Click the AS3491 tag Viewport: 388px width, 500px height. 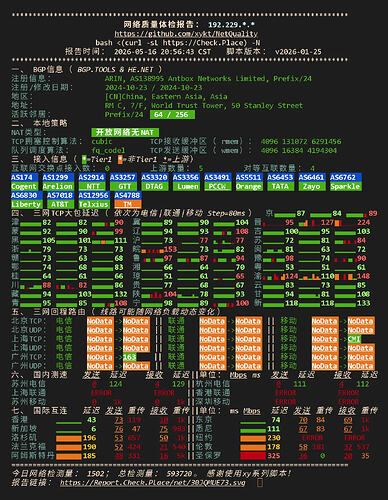(217, 177)
